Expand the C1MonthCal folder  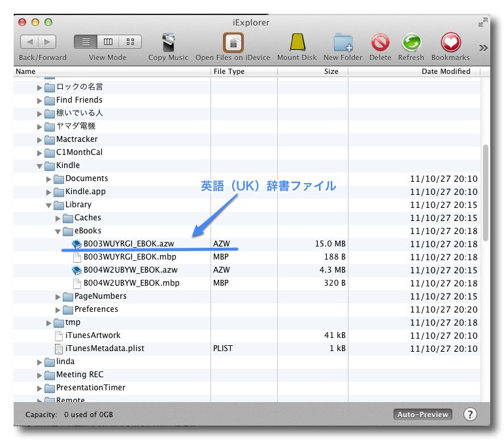tap(39, 153)
